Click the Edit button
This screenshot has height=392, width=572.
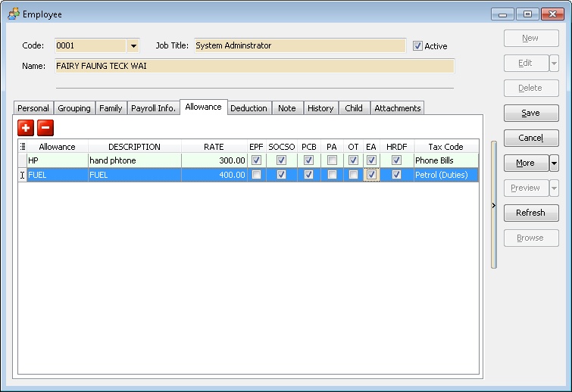(526, 64)
